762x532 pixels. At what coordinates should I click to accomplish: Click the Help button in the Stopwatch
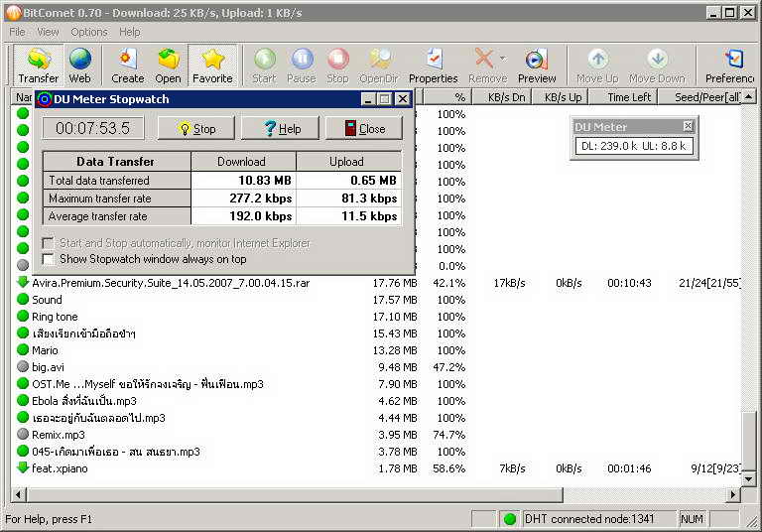(x=281, y=128)
